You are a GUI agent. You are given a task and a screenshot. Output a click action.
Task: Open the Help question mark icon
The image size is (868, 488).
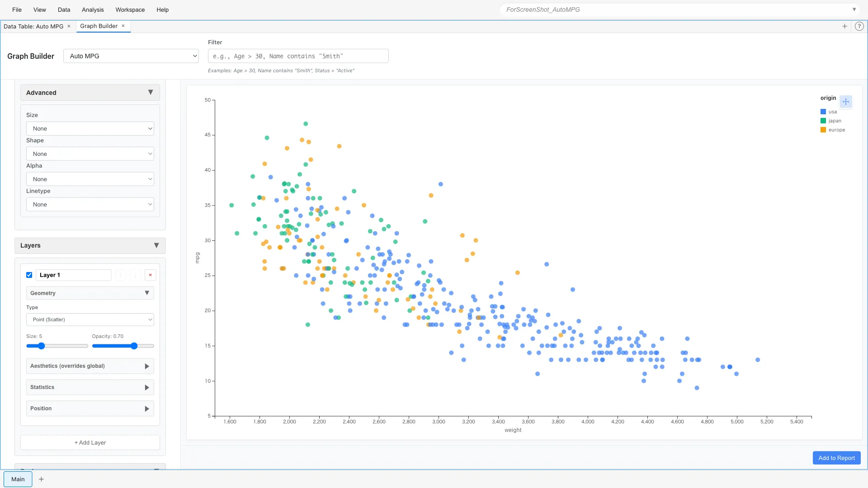(859, 26)
